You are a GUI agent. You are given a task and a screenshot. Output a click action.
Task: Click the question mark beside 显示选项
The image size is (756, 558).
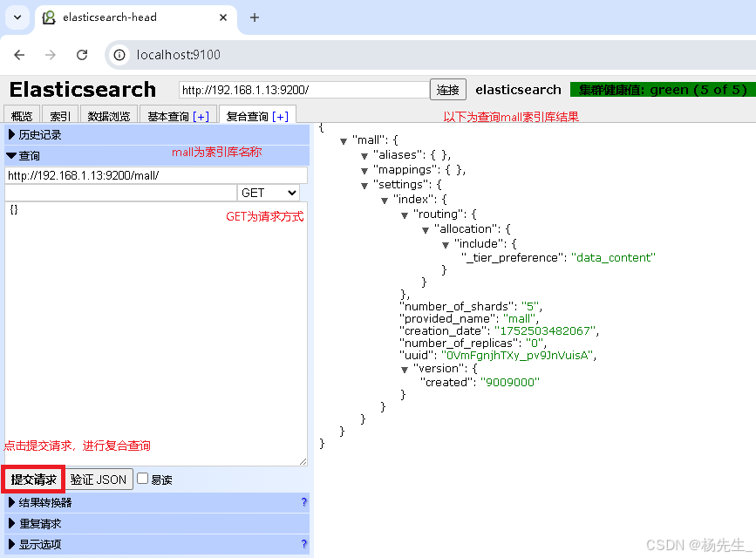point(303,545)
